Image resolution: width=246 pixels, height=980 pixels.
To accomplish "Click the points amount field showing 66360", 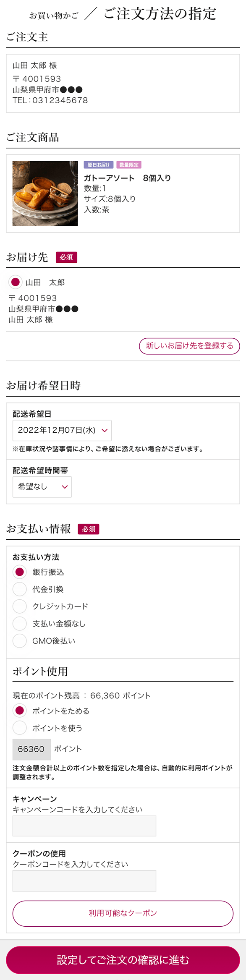I will point(31,749).
